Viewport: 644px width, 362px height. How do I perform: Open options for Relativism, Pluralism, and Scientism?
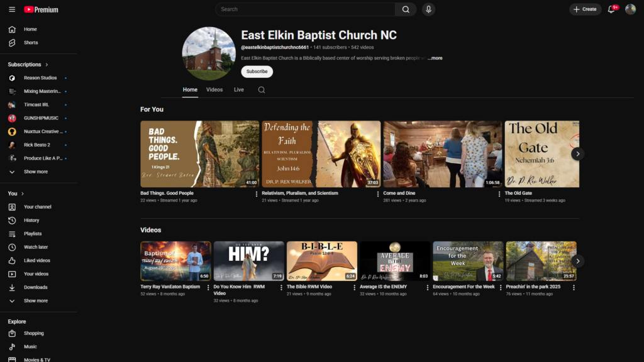click(x=378, y=194)
